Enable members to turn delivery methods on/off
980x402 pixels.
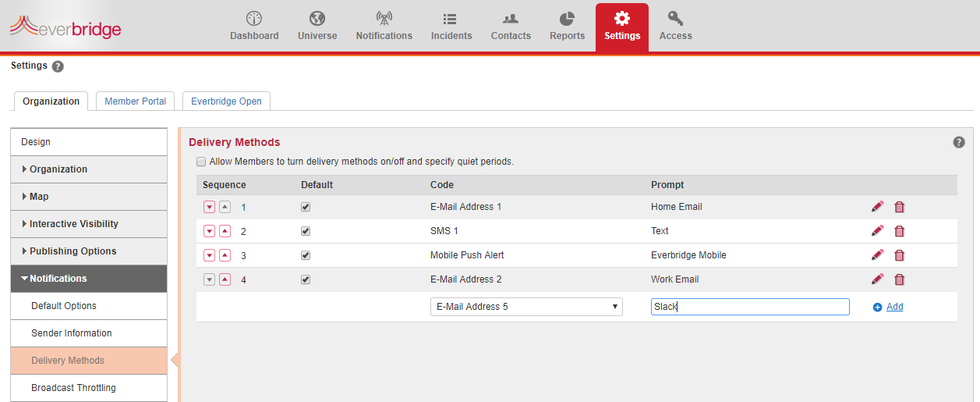pos(201,162)
